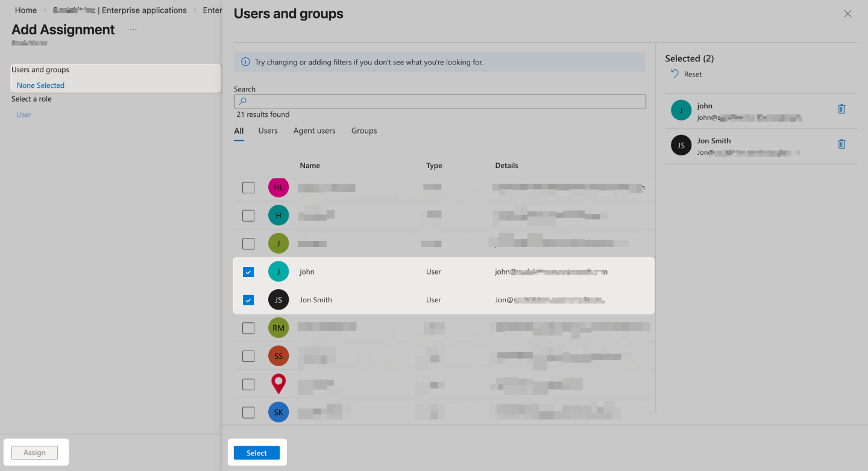This screenshot has height=471, width=868.
Task: Click the HL avatar in the results list
Action: pos(278,187)
